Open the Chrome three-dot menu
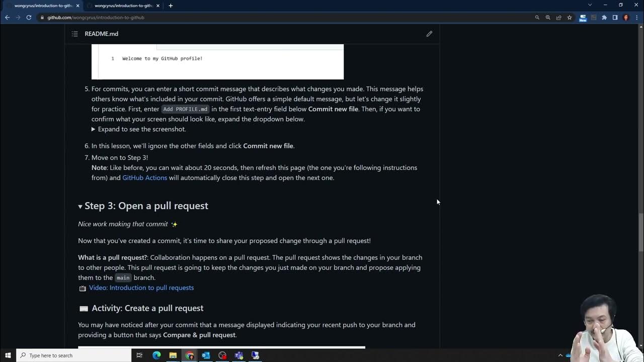This screenshot has height=362, width=644. [636, 18]
